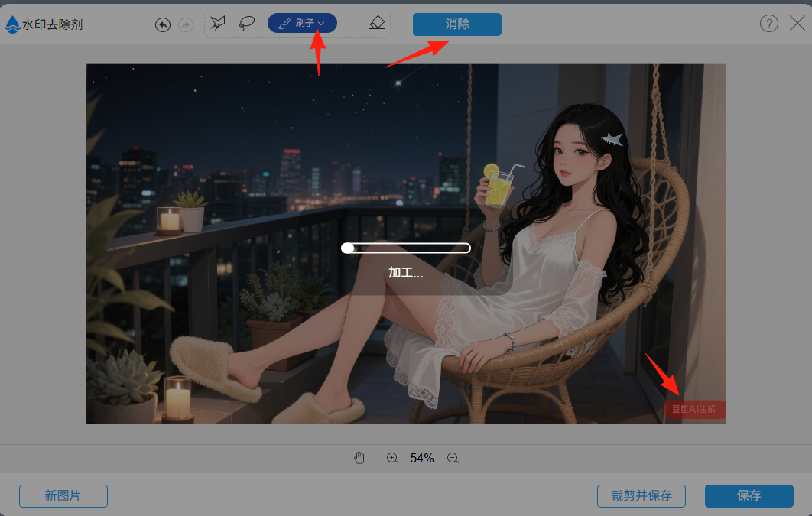Click the 裁剪并保存 crop-and-save button
Image resolution: width=812 pixels, height=516 pixels.
[x=641, y=496]
